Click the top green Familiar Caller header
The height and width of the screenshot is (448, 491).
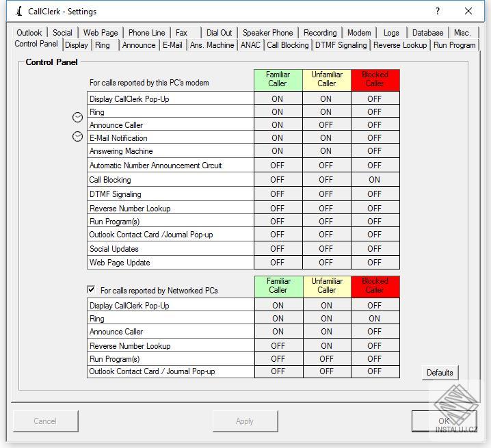pyautogui.click(x=278, y=79)
